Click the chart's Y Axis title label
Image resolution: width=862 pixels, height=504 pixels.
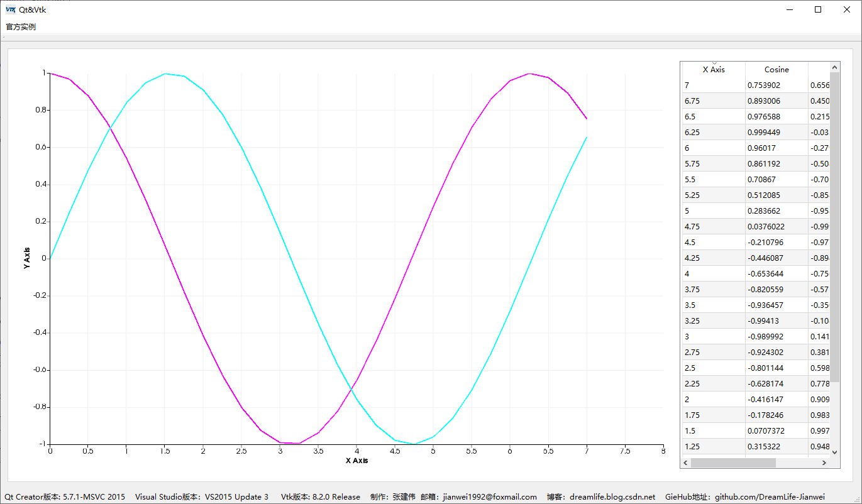[x=26, y=258]
